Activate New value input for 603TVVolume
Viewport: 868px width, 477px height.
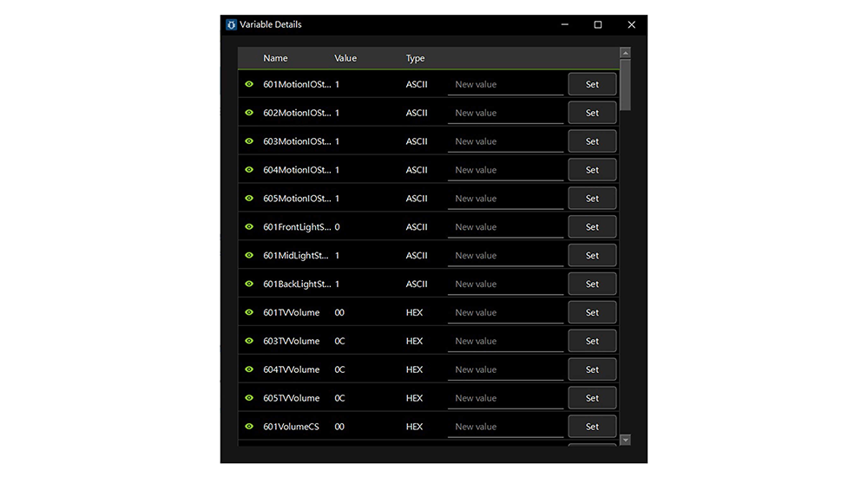[x=505, y=342]
